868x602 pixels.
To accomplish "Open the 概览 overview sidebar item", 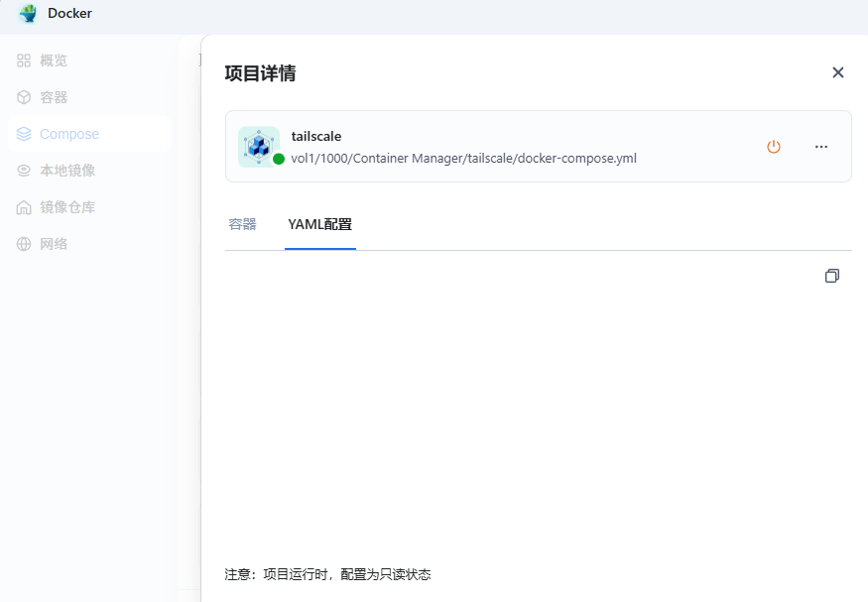I will (x=89, y=60).
